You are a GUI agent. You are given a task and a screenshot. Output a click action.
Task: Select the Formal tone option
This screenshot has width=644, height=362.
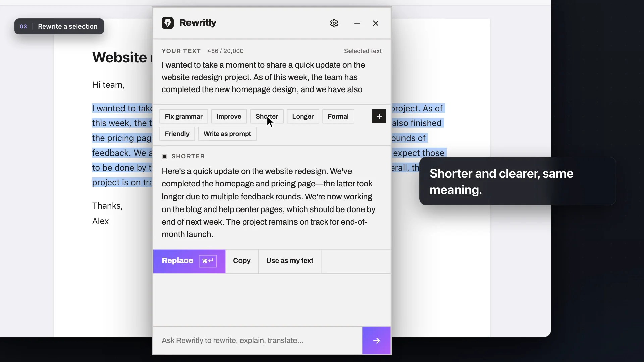[338, 116]
